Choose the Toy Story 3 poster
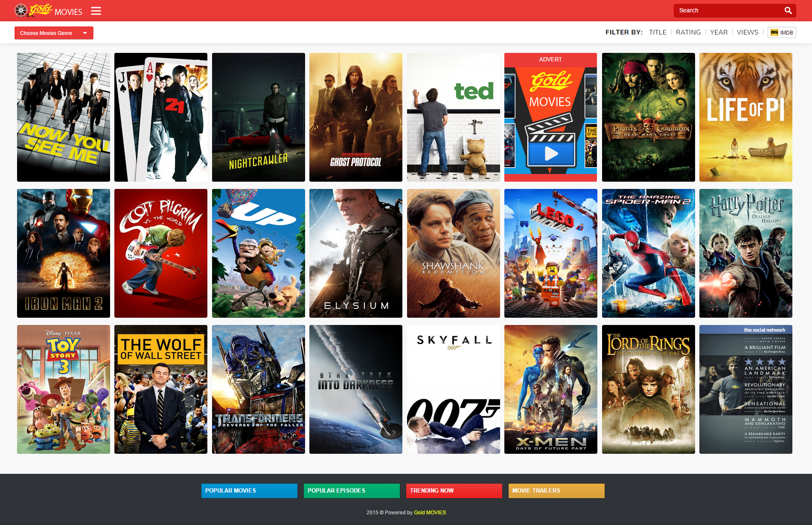The width and height of the screenshot is (812, 525). (64, 389)
